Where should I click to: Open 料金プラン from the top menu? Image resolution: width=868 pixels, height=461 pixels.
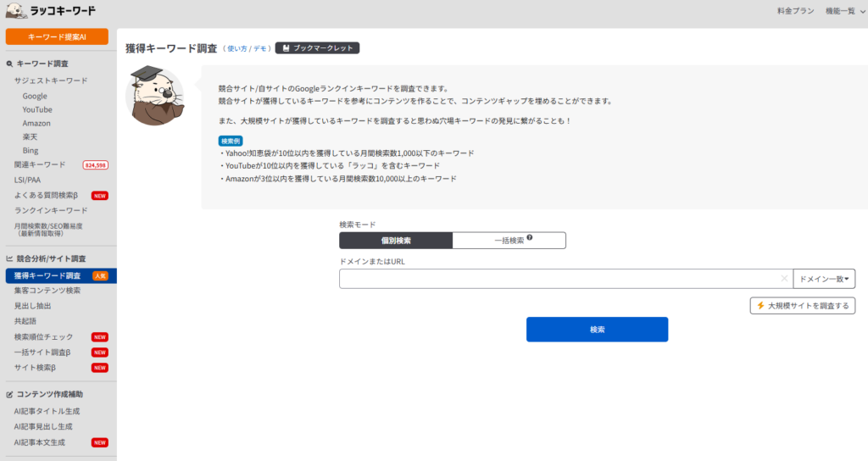tap(795, 11)
